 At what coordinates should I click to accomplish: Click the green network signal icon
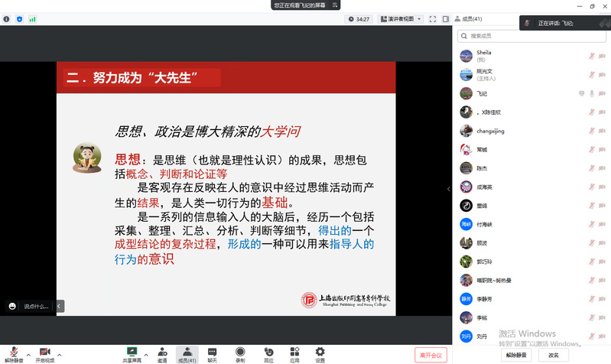[x=32, y=19]
